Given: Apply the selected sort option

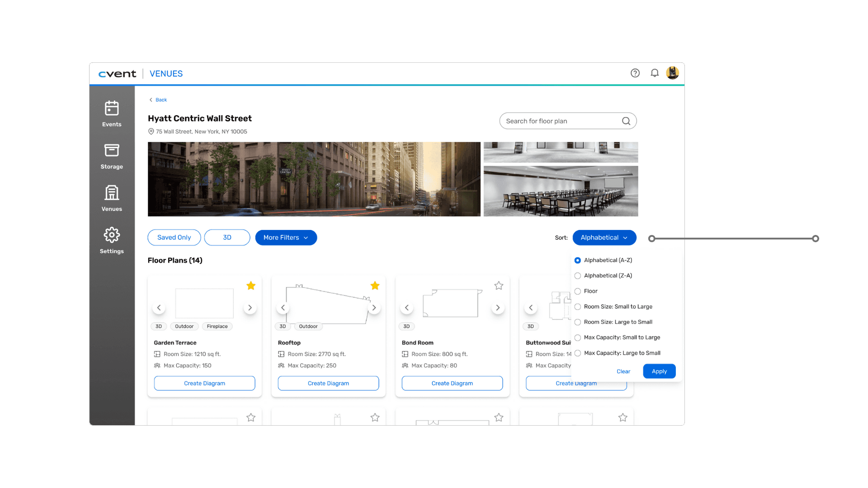Looking at the screenshot, I should tap(659, 371).
